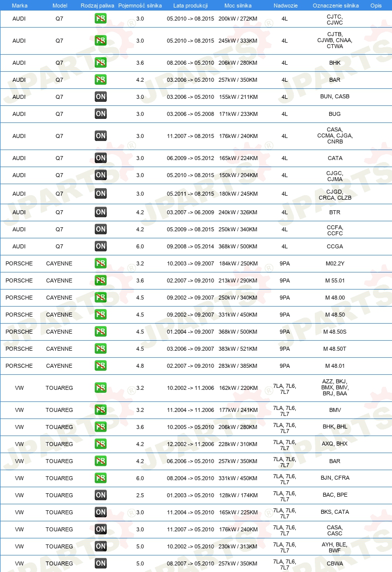Select the engine code CASA, CASC
392x572 pixels.
[335, 530]
